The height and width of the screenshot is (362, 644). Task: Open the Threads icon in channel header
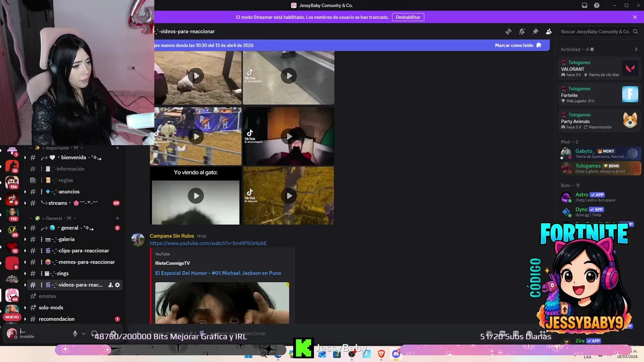click(508, 31)
